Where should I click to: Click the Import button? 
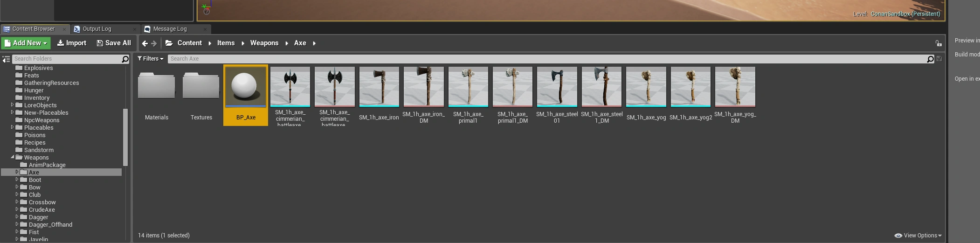pyautogui.click(x=72, y=43)
